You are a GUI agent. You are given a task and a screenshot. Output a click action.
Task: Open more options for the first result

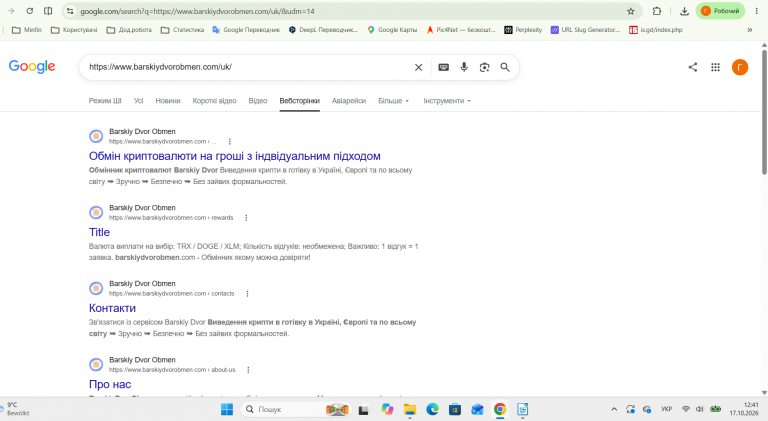coord(230,141)
